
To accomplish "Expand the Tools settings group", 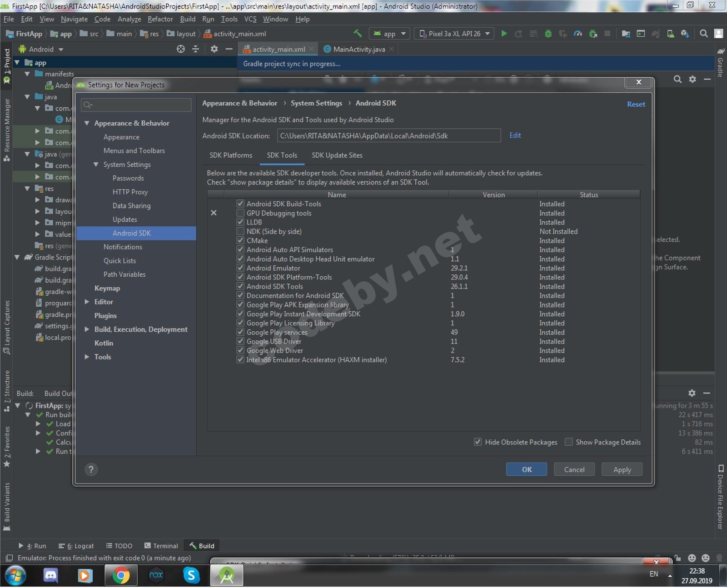I will pyautogui.click(x=87, y=357).
